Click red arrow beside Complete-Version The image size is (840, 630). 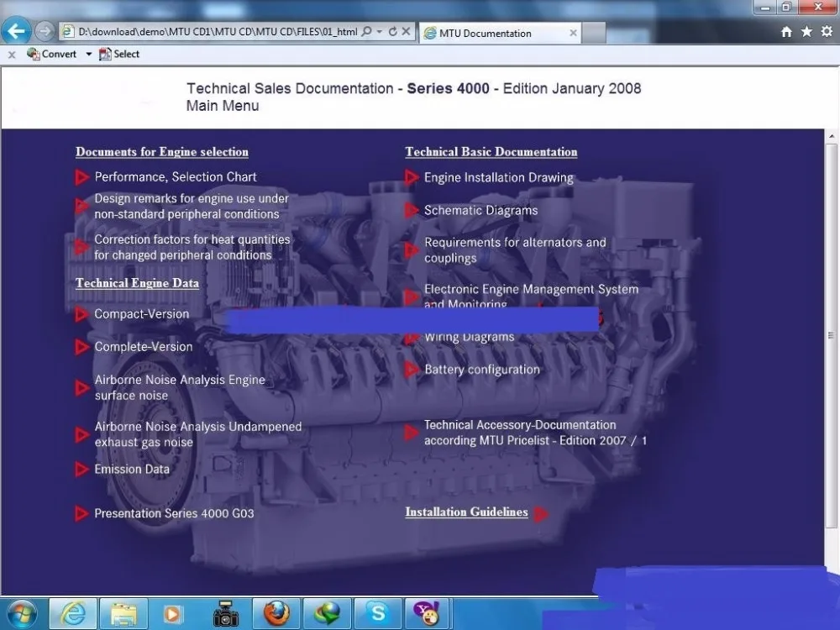point(81,347)
